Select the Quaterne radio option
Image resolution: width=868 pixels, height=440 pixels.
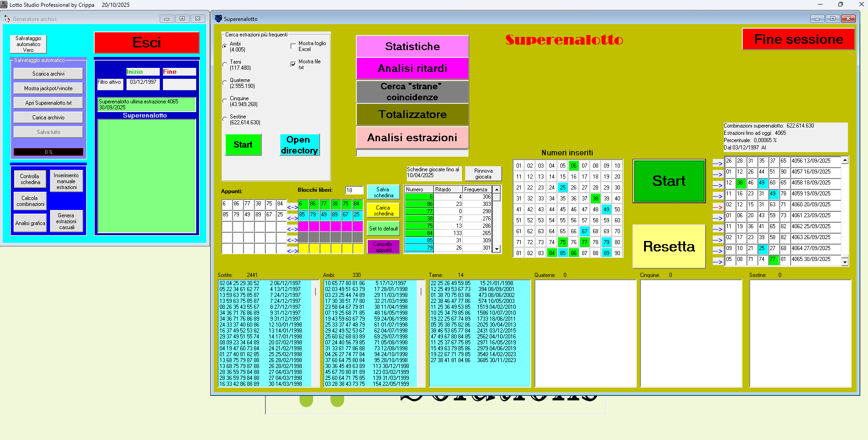click(225, 83)
